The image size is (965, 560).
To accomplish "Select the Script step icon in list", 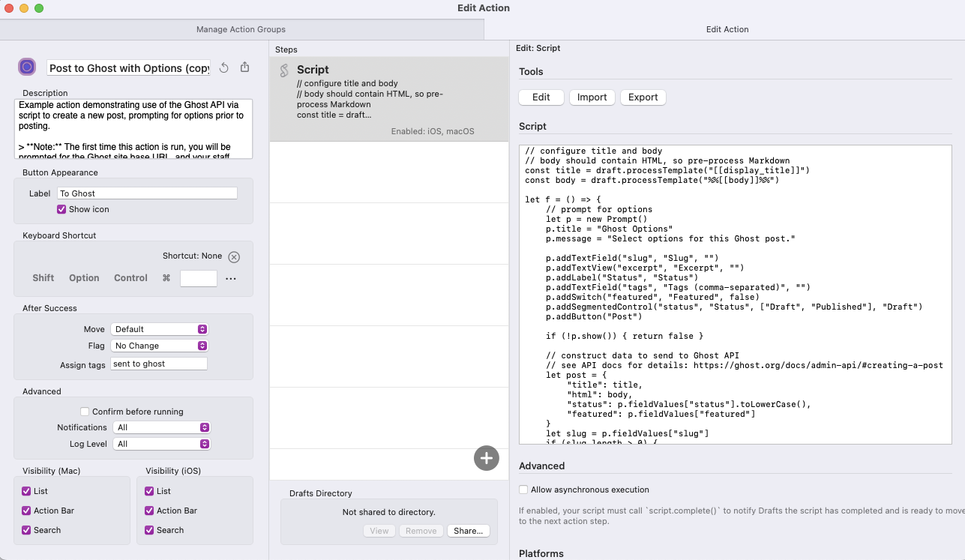I will pos(284,71).
